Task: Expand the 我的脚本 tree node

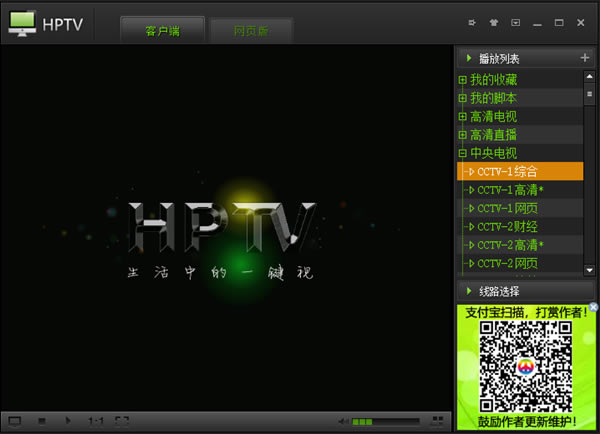Action: coord(462,98)
